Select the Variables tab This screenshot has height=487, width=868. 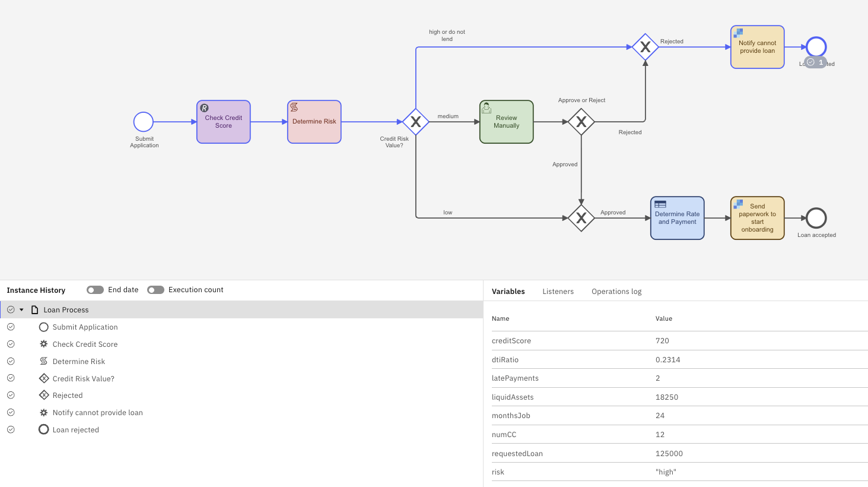pos(508,292)
